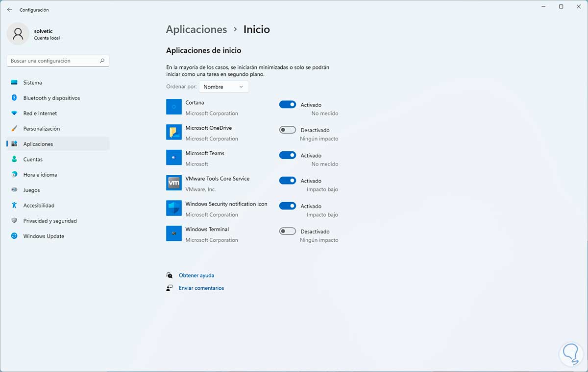This screenshot has width=588, height=372.
Task: Open Hora e idioma settings
Action: [58, 175]
